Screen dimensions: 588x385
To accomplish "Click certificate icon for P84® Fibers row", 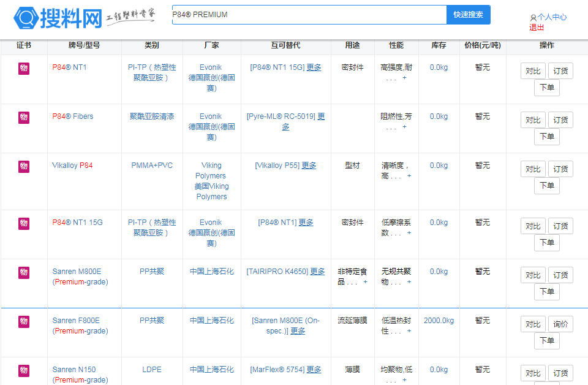I will [24, 117].
